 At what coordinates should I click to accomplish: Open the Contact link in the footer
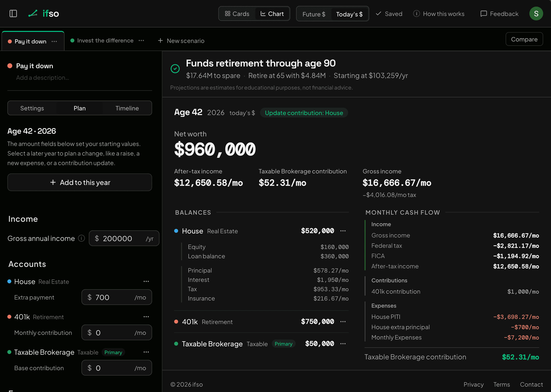pos(531,384)
